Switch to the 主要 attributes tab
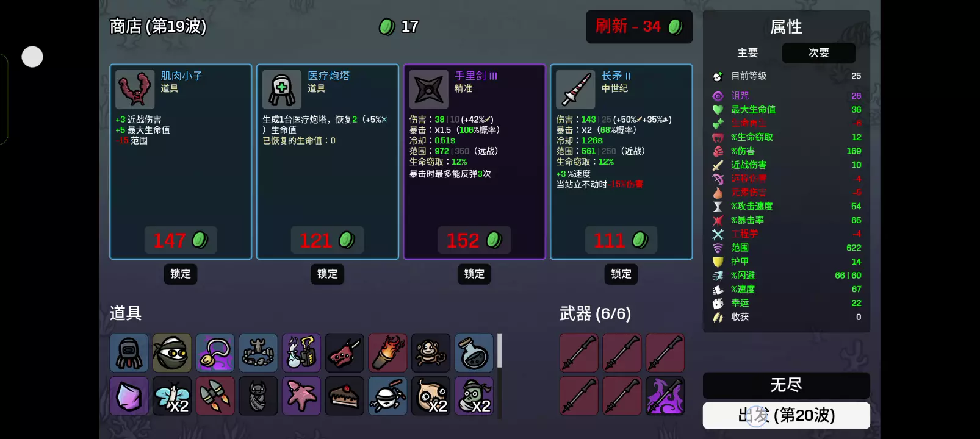The image size is (980, 439). [x=748, y=53]
